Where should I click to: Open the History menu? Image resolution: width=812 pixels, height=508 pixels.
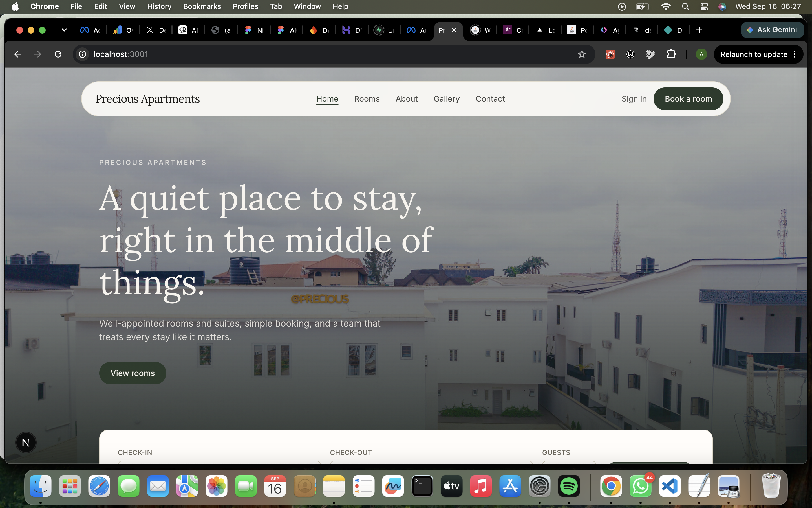(159, 6)
